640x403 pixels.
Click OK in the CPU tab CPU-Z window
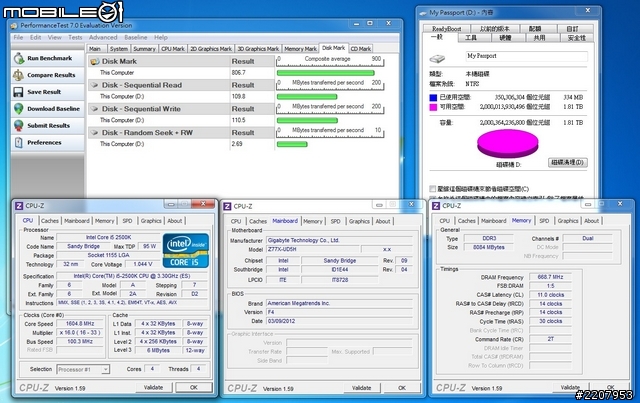tap(194, 387)
